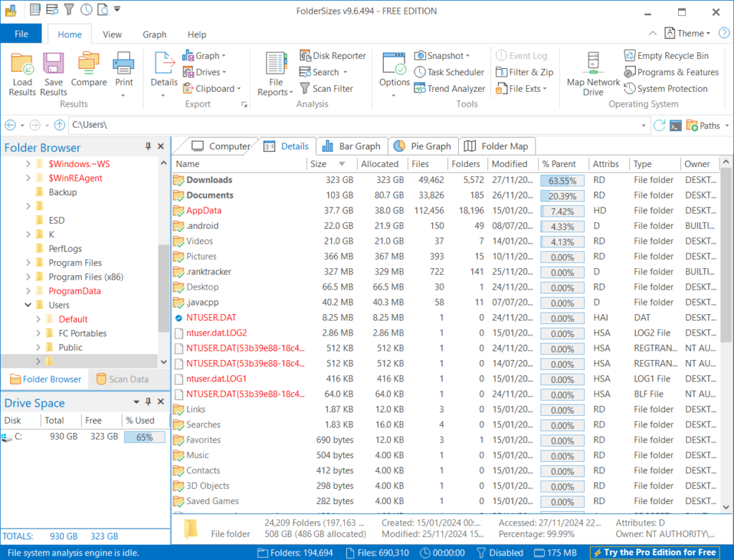Select the NTUSER.DAT file row
The image size is (734, 560).
pyautogui.click(x=444, y=318)
